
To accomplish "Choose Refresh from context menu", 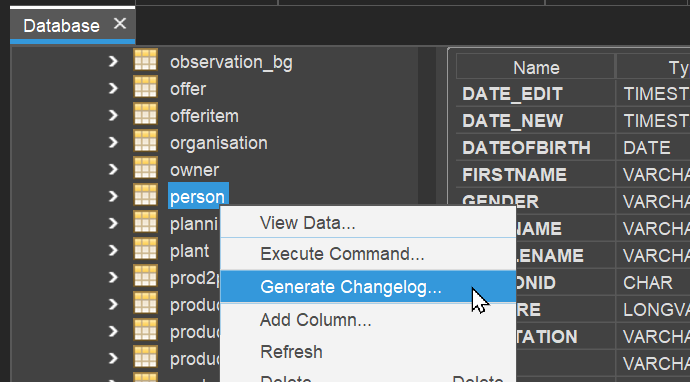I will pyautogui.click(x=368, y=352).
